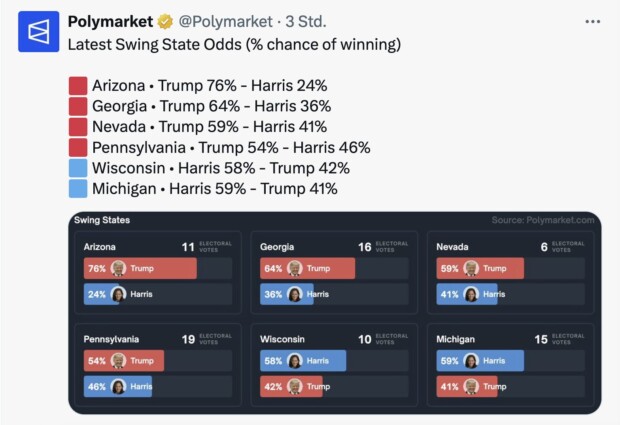Screen dimensions: 620x425
Task: Open the Polymarket profile avatar logo
Action: 38,32
